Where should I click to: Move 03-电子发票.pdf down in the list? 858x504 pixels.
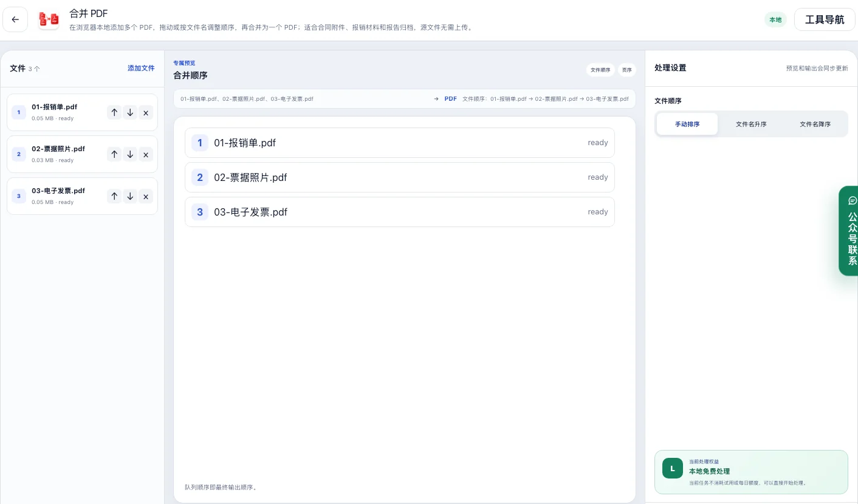pos(130,196)
